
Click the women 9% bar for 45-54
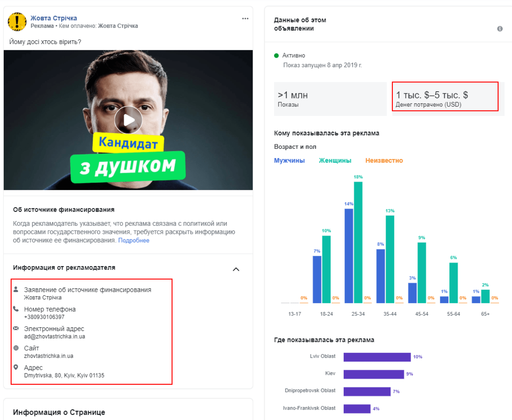[x=422, y=273]
